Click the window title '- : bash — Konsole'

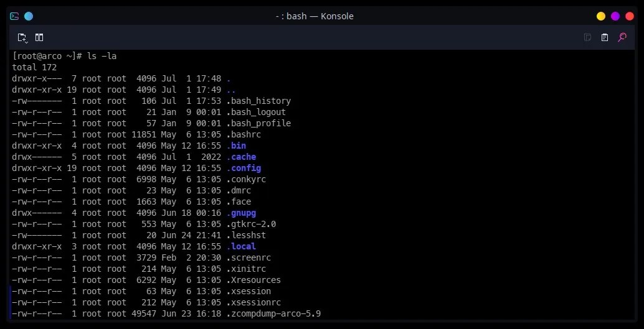point(315,16)
